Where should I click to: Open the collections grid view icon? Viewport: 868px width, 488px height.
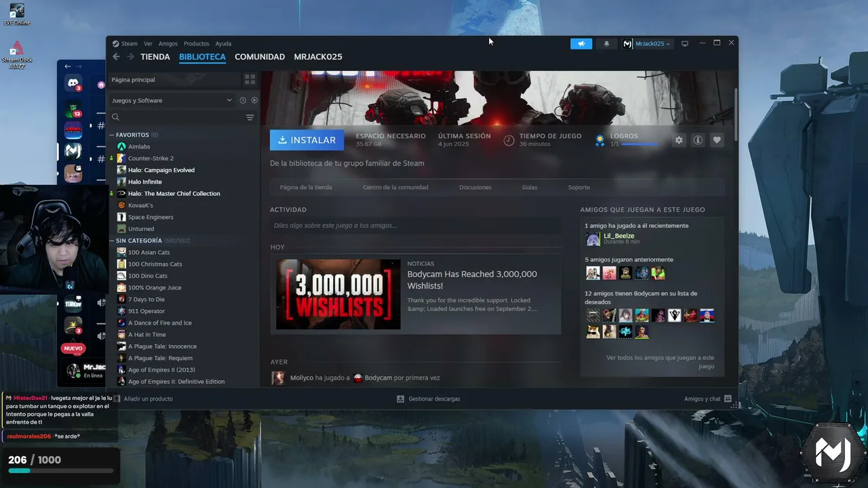(250, 79)
